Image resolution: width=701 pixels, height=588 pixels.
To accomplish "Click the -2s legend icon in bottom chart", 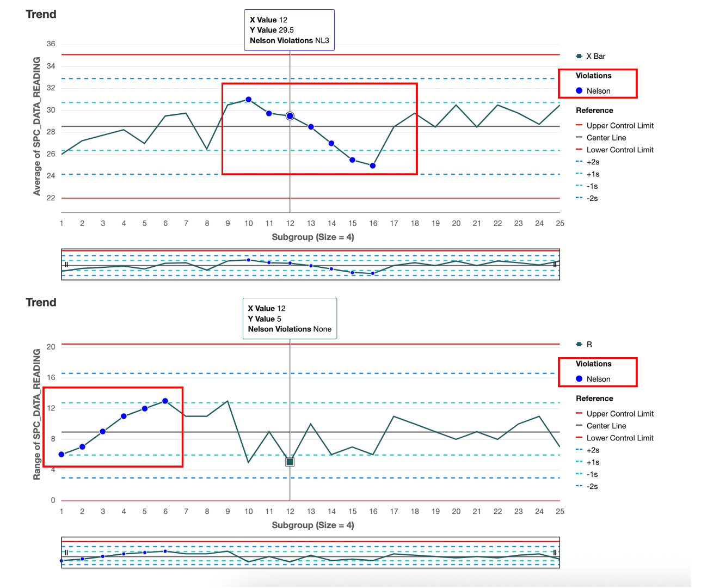I will pos(578,486).
